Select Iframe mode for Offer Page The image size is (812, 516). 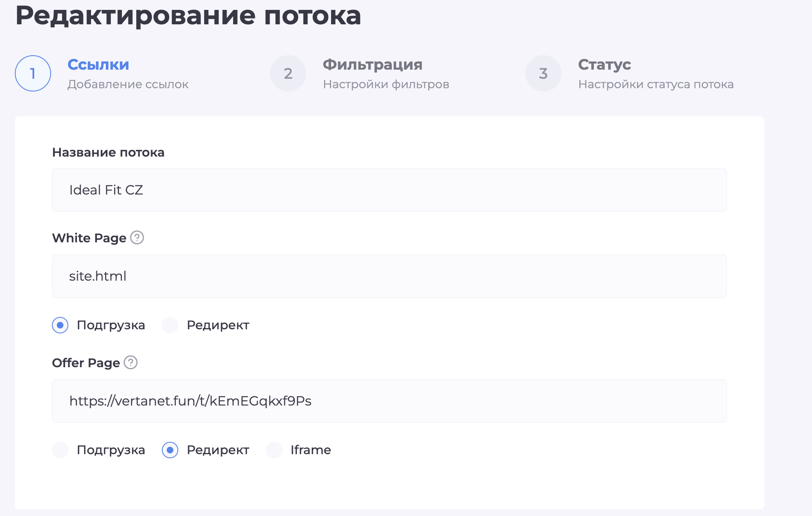point(274,450)
